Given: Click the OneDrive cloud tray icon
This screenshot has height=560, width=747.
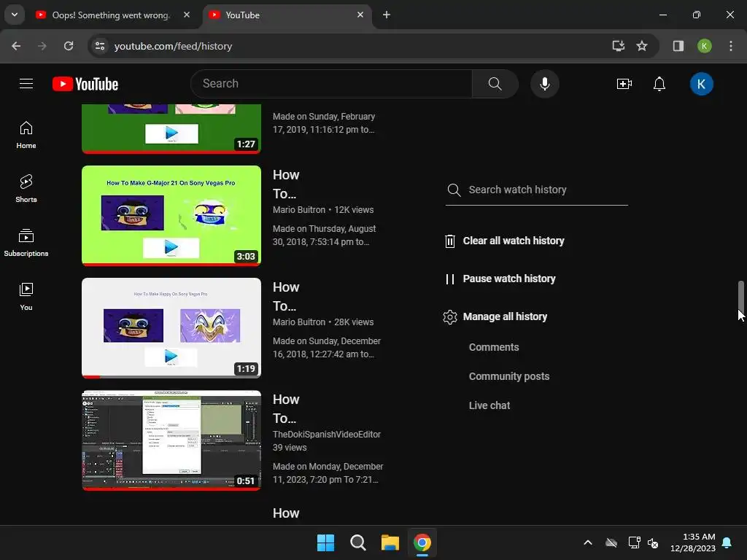Looking at the screenshot, I should tap(611, 542).
